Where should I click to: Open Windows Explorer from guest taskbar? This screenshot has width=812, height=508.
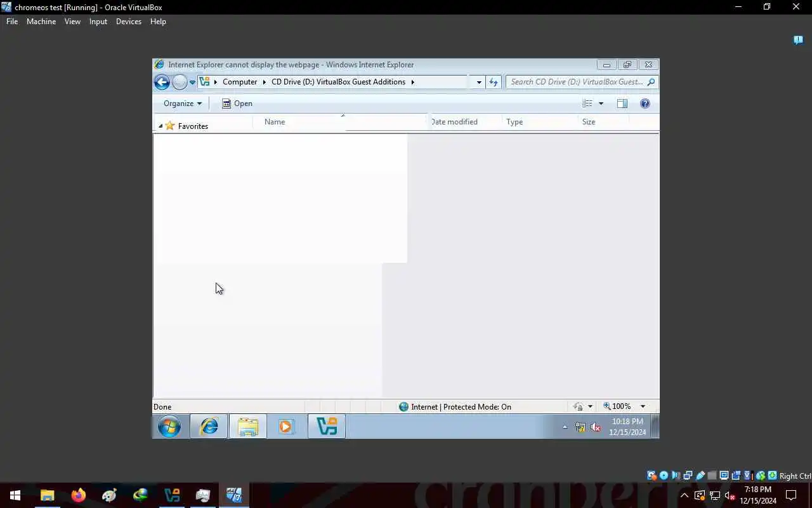(247, 427)
